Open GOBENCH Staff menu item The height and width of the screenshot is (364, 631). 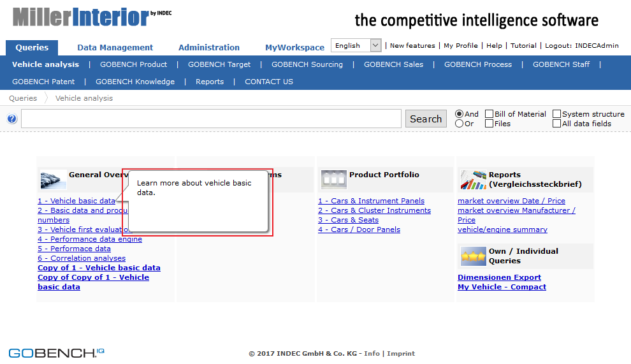[x=561, y=64]
